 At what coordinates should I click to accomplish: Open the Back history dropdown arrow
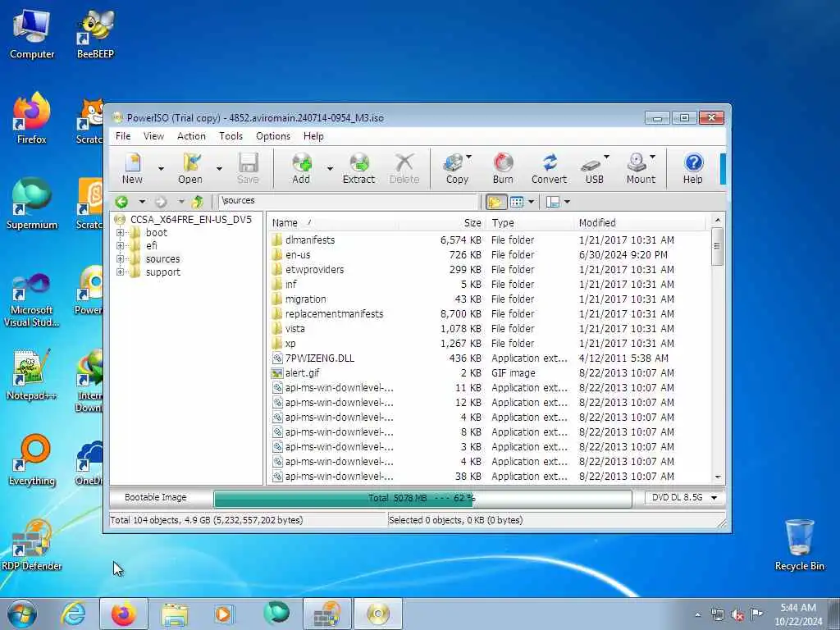point(142,202)
